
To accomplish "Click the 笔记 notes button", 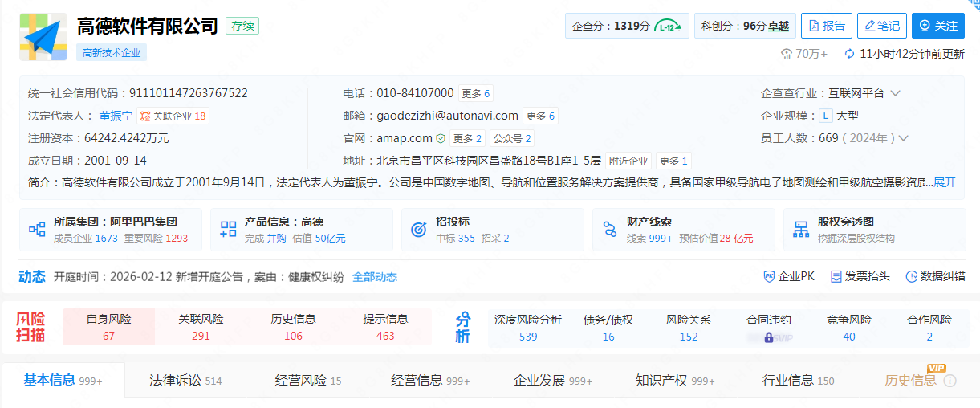I will (882, 26).
